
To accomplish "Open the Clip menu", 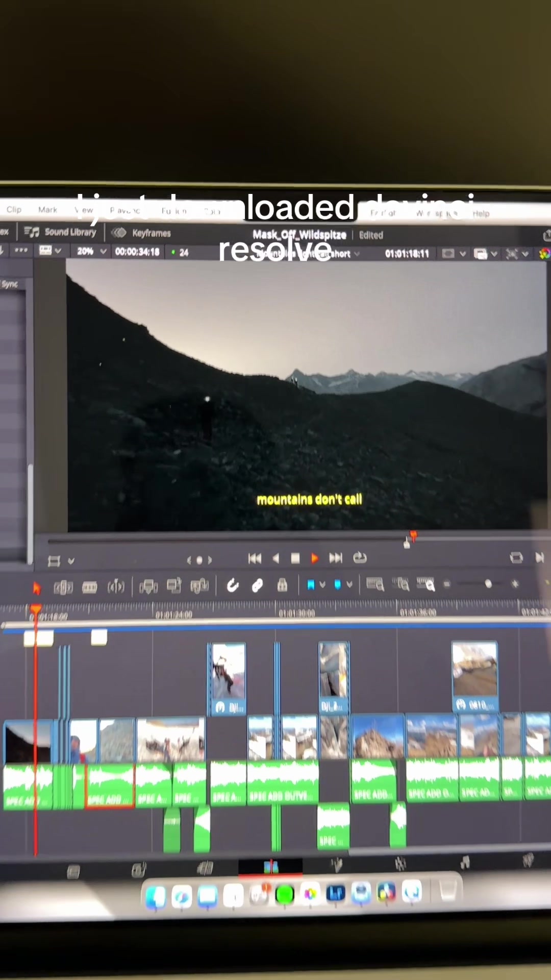I will 14,209.
